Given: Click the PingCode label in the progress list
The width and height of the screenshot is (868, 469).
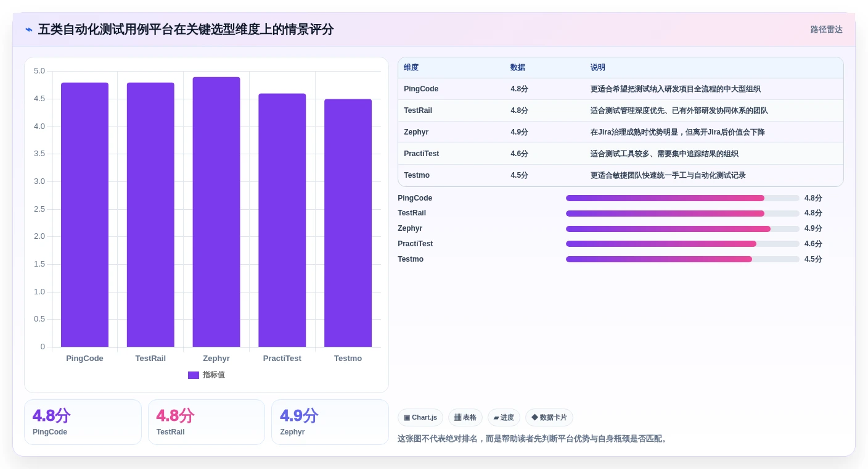Looking at the screenshot, I should (x=415, y=198).
